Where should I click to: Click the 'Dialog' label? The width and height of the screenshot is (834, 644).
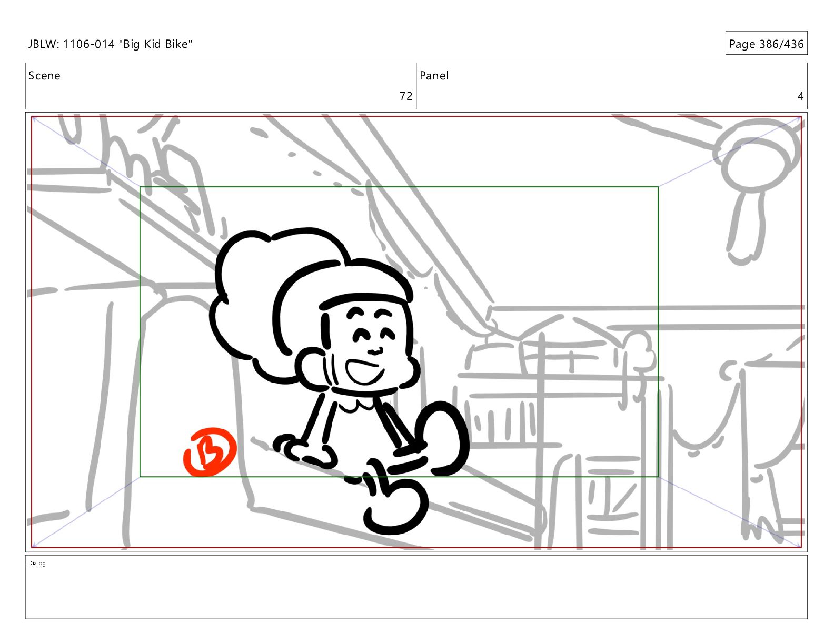click(37, 563)
